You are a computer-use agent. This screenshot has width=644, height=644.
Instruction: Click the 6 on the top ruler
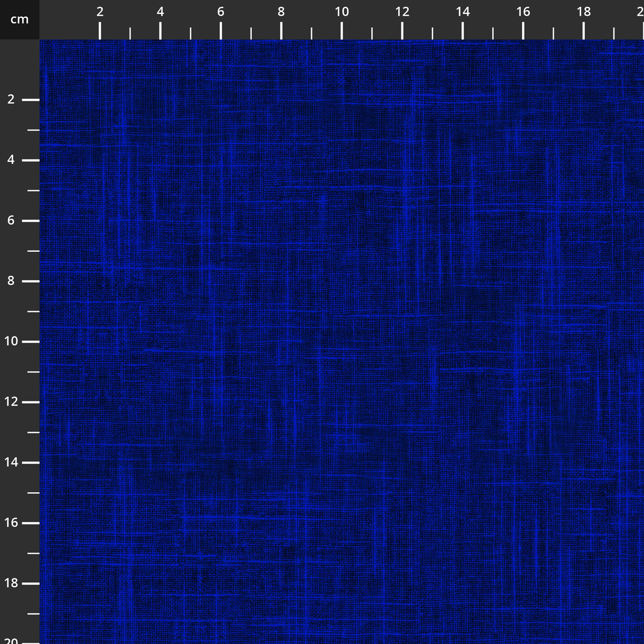point(221,12)
